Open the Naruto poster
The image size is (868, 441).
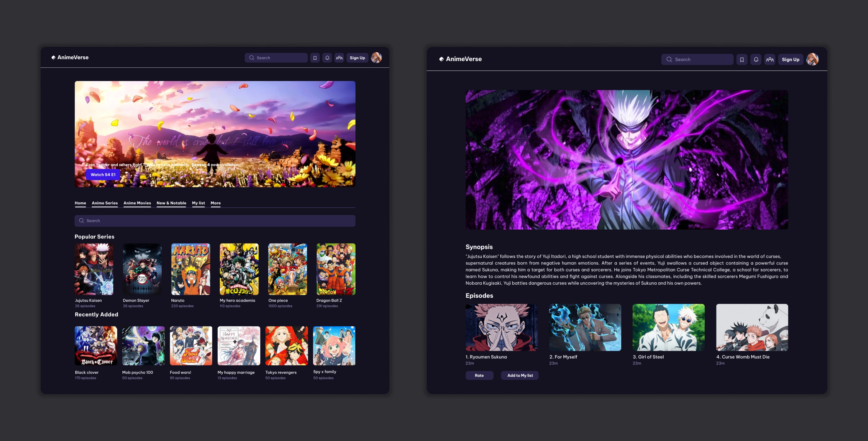[191, 269]
